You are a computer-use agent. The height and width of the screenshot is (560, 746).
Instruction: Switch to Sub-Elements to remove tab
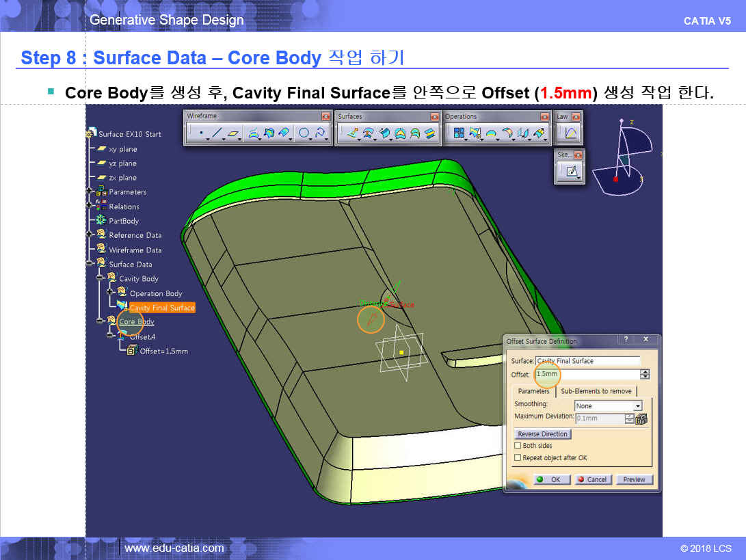tap(596, 391)
